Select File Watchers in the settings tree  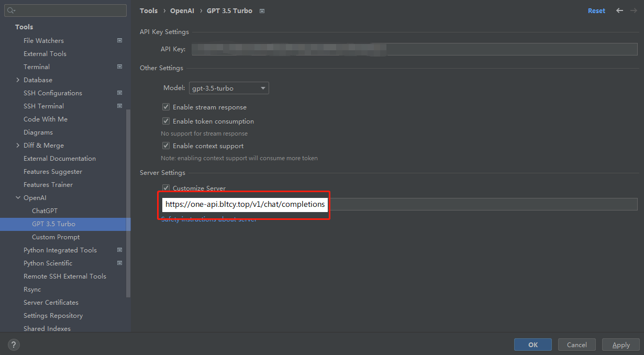tap(43, 40)
